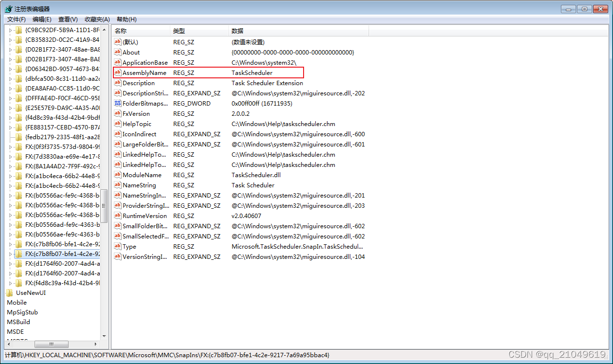Select the MpSigStub key in tree

coord(22,312)
